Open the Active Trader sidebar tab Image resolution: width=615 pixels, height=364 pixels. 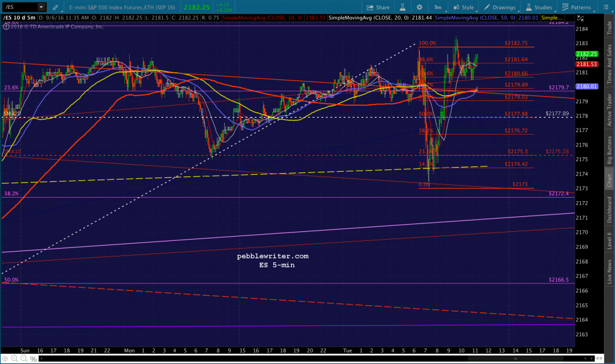point(609,110)
